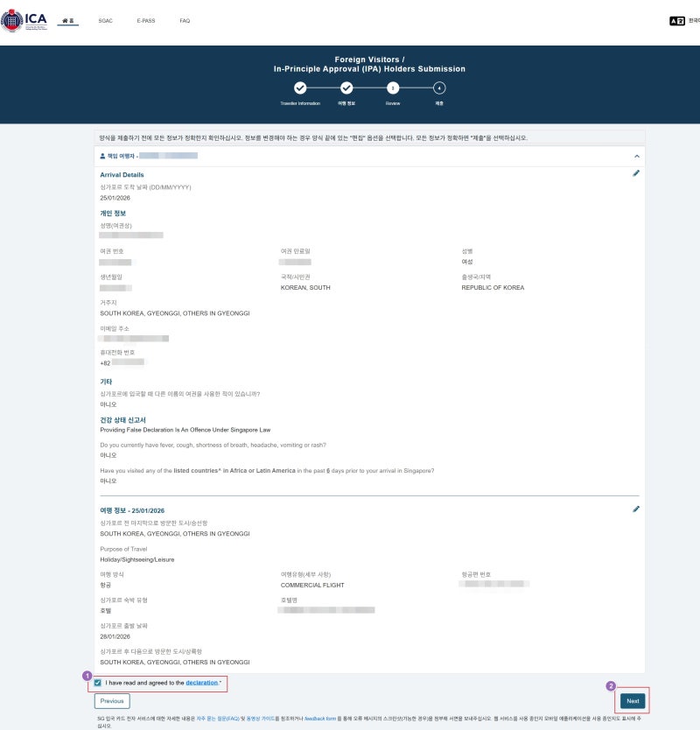Open the FAQ menu in header
This screenshot has width=700, height=730.
(185, 20)
